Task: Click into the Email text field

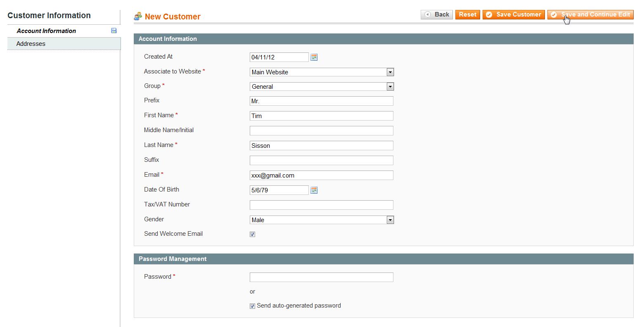Action: click(x=321, y=175)
